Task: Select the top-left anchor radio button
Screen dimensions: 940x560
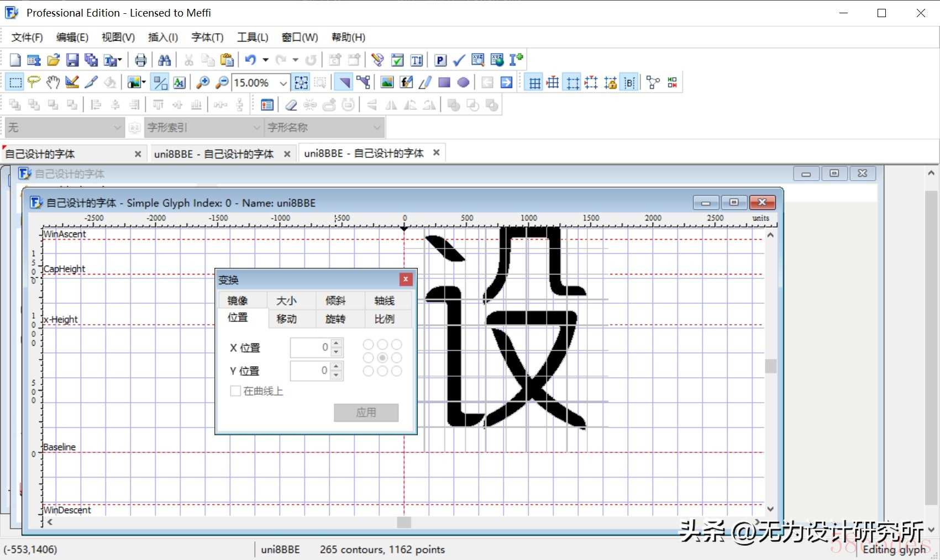Action: point(368,345)
